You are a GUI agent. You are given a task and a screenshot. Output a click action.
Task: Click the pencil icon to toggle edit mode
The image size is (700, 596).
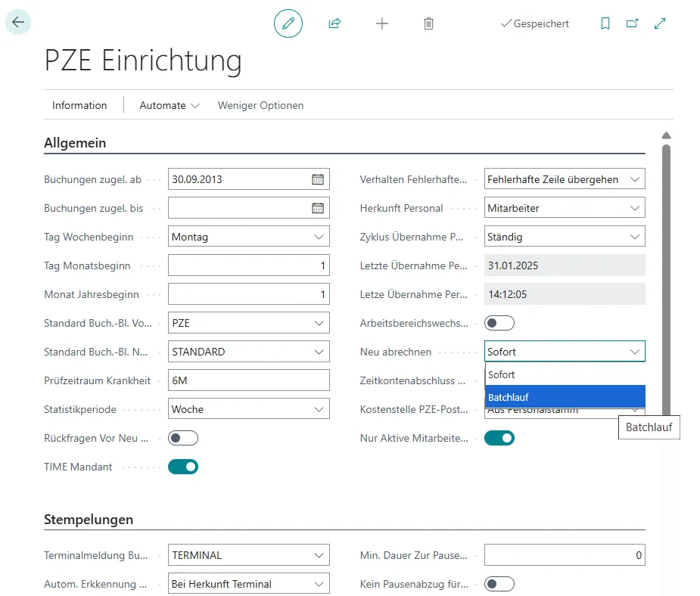[x=288, y=23]
